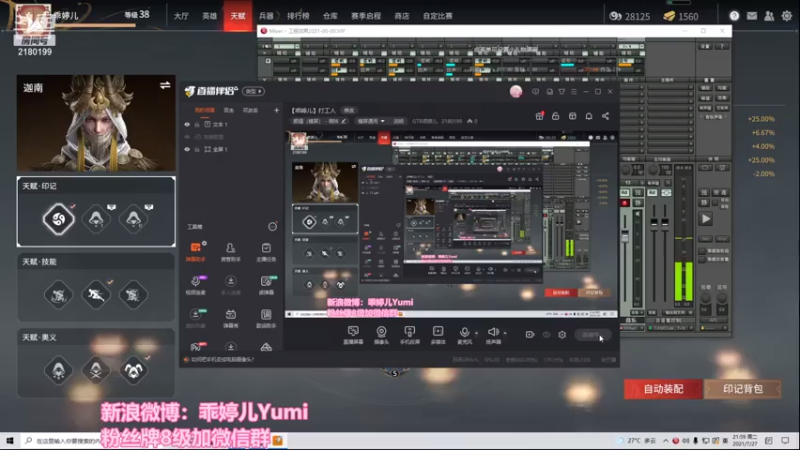Select the checked third talent in 天赋·奥义
Screen dimensions: 800x450
pos(134,370)
